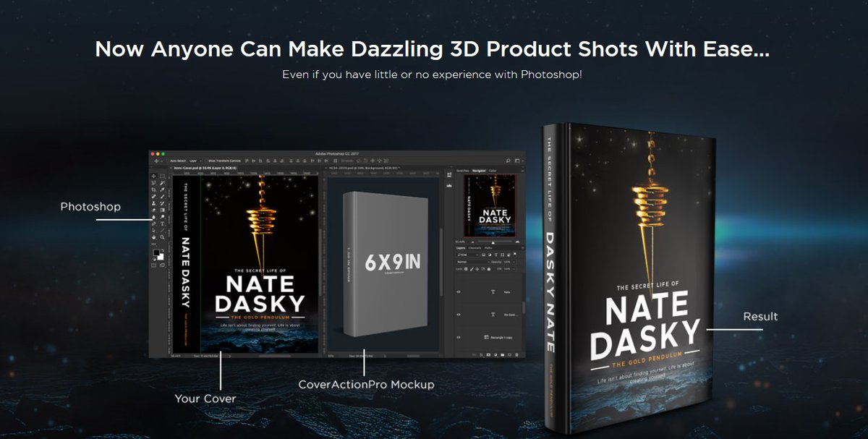Select the Zoom magnifier tool
Viewport: 868px width, 439px height.
162,237
